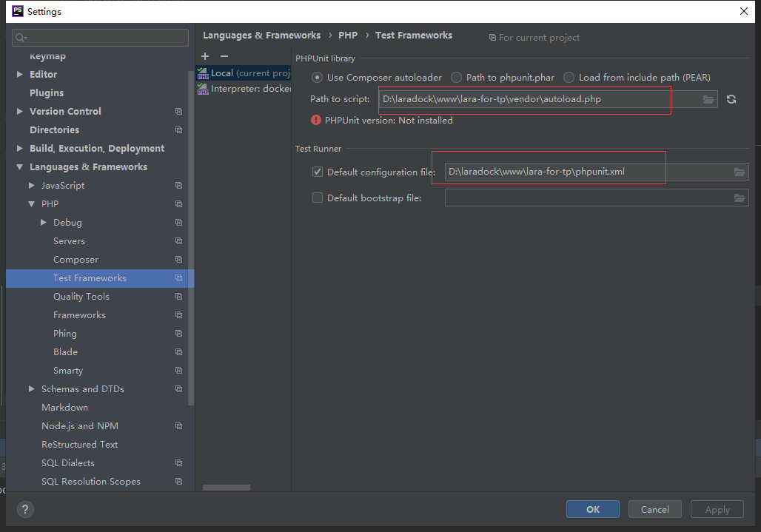Click project-level icon beside Directories
The width and height of the screenshot is (761, 532).
coord(178,130)
